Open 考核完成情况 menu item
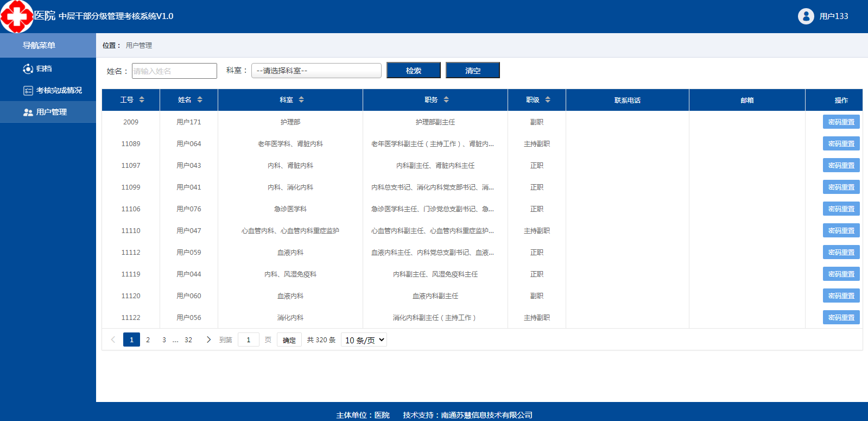Viewport: 868px width, 421px height. 59,90
